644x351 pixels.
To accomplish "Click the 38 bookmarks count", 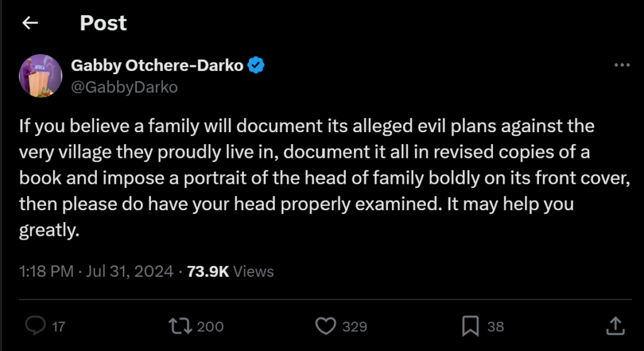I will tap(496, 326).
